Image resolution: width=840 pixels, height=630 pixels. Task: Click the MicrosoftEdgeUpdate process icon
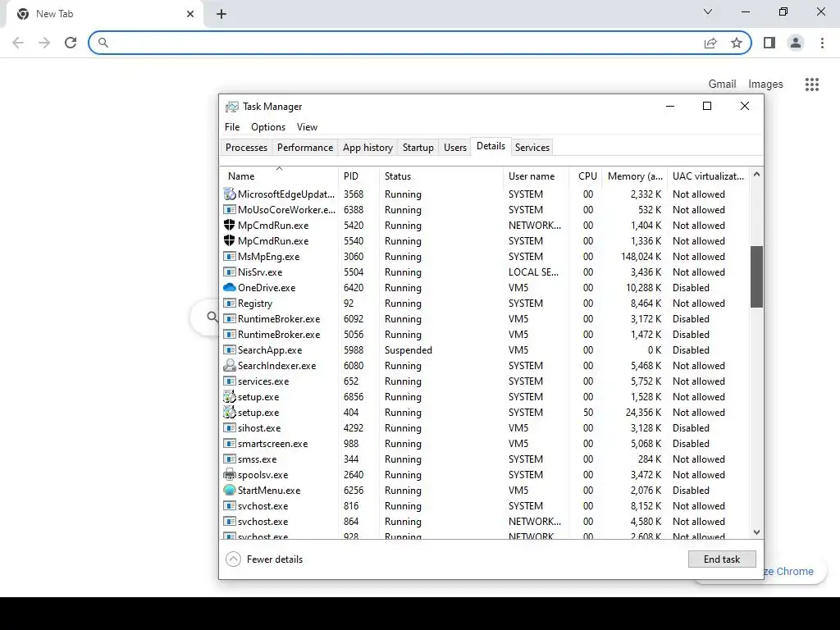tap(230, 194)
